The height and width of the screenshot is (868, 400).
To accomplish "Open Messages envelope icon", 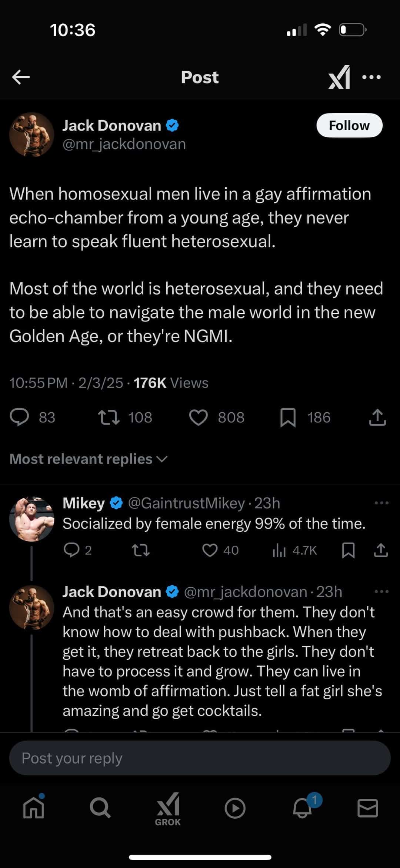I will click(x=368, y=808).
